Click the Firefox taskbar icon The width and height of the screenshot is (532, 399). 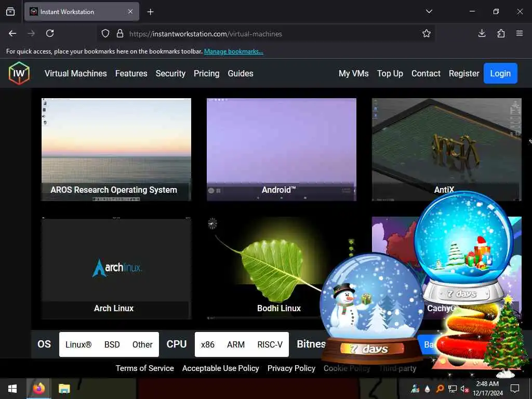coord(38,389)
